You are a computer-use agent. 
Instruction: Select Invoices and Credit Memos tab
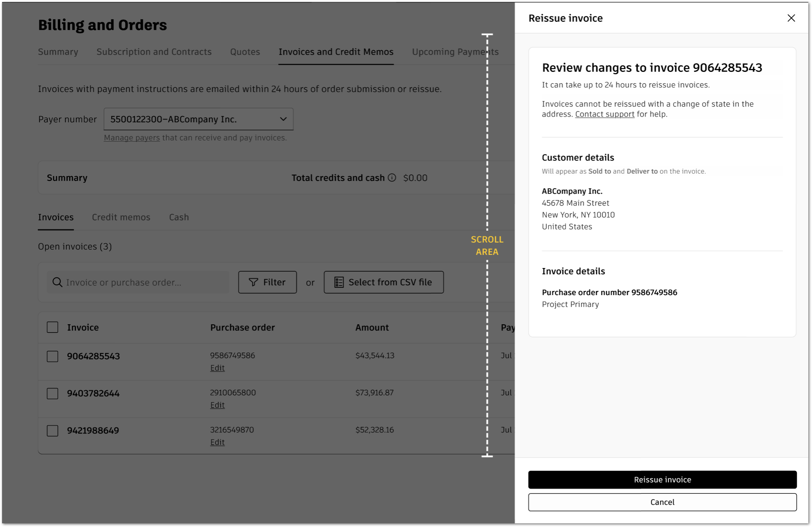(336, 52)
